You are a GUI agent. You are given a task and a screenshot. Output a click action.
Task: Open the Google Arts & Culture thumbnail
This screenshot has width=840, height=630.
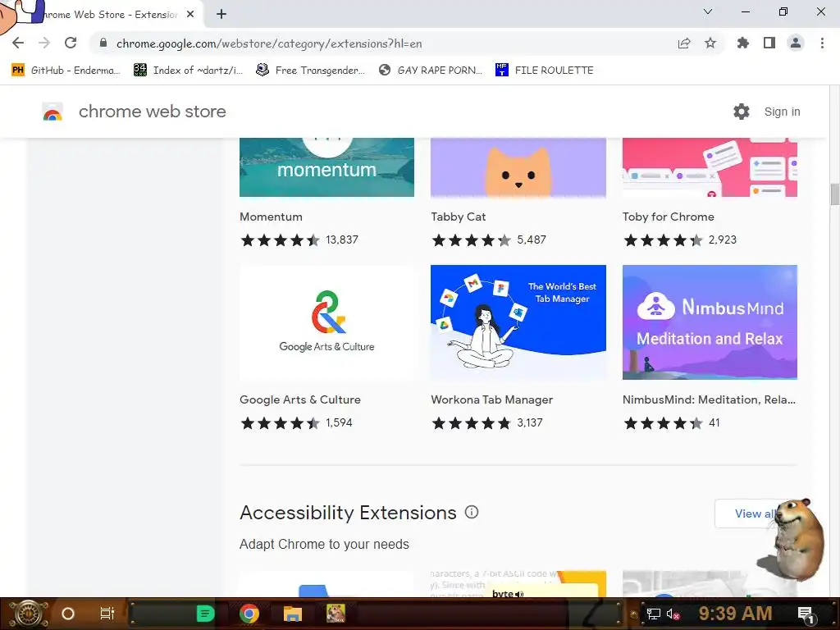pos(326,322)
